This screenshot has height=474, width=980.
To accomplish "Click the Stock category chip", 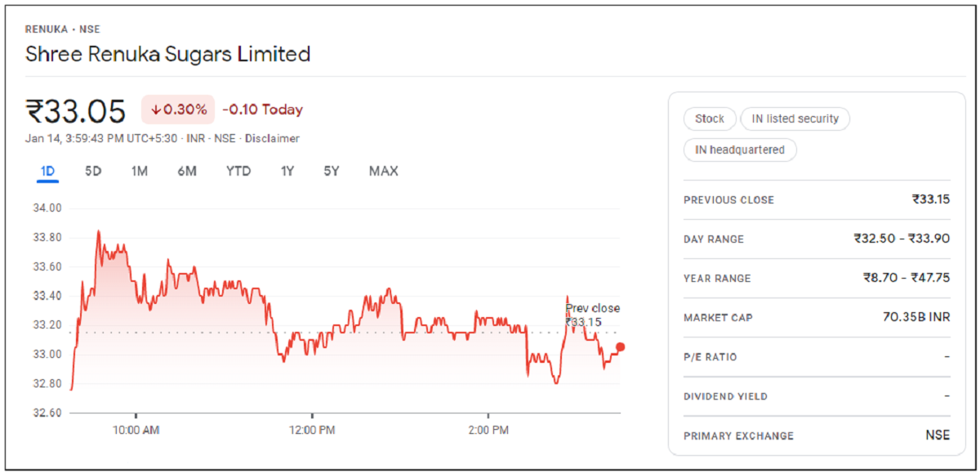I will [x=710, y=118].
